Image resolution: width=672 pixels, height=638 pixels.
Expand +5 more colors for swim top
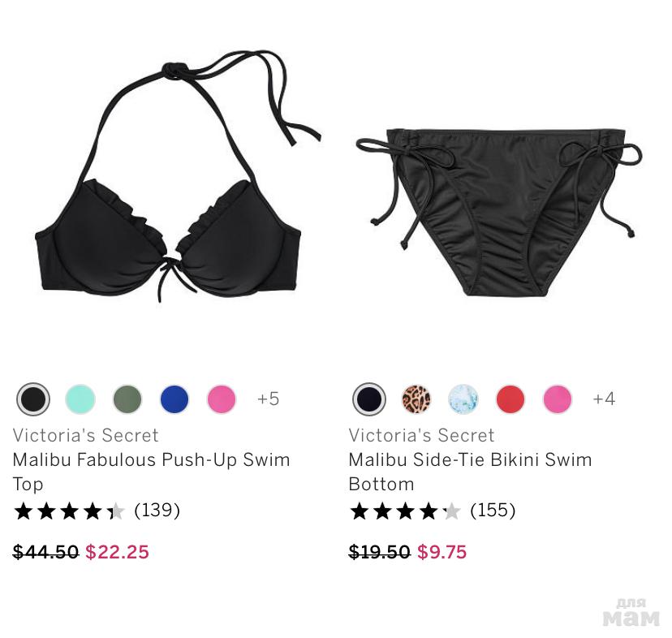269,399
